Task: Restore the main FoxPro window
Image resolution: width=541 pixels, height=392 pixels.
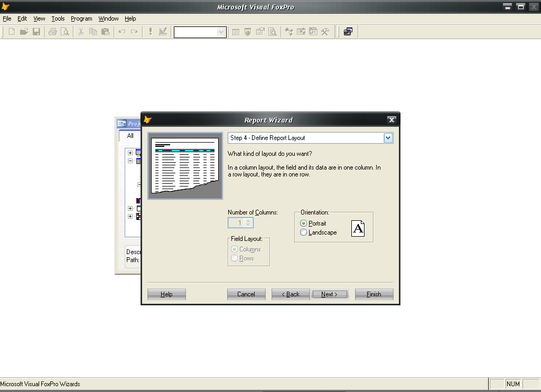Action: point(520,6)
